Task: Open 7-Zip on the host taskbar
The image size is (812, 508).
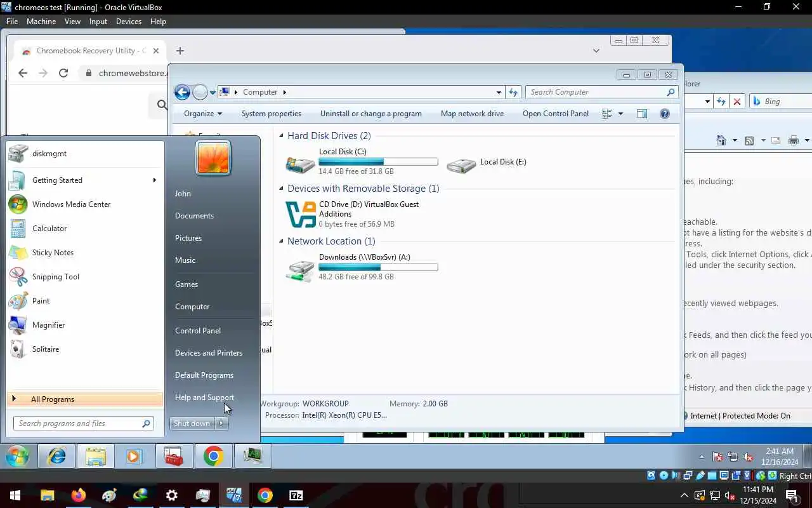Action: point(296,495)
